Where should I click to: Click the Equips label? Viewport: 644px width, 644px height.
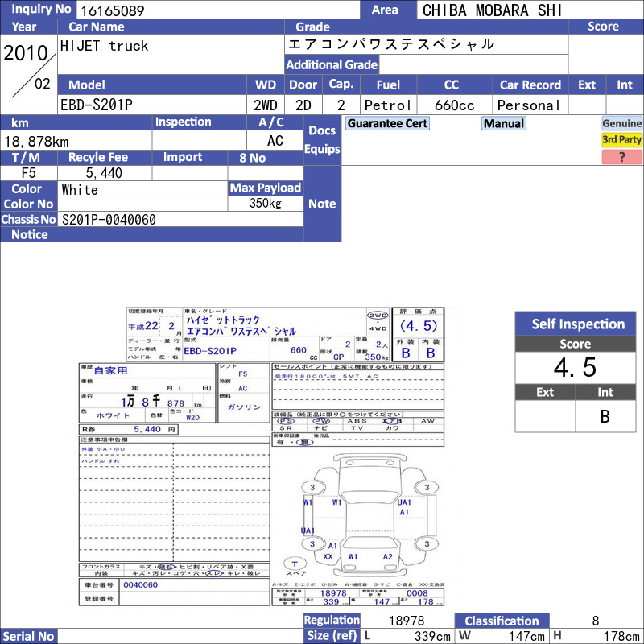[x=322, y=149]
